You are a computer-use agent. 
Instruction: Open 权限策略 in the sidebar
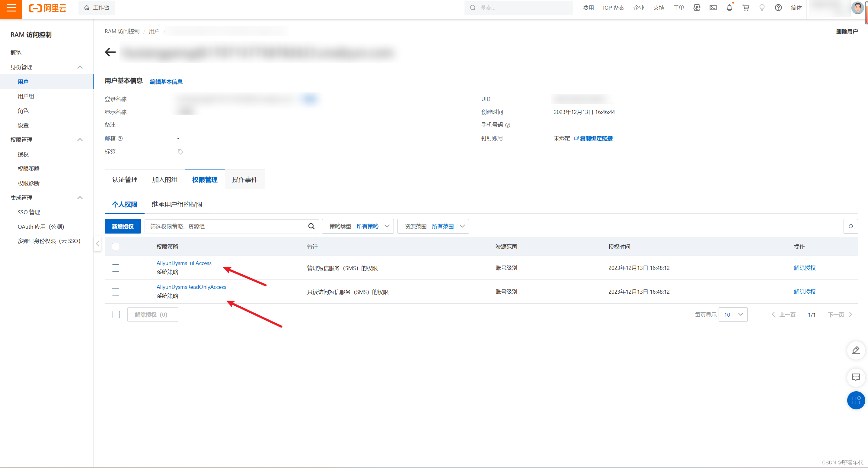29,169
